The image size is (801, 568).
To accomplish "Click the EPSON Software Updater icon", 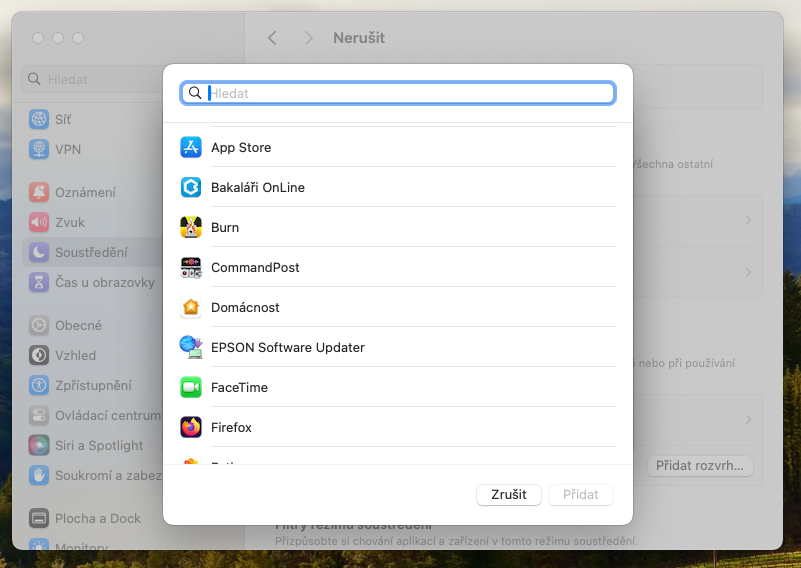I will pyautogui.click(x=191, y=347).
